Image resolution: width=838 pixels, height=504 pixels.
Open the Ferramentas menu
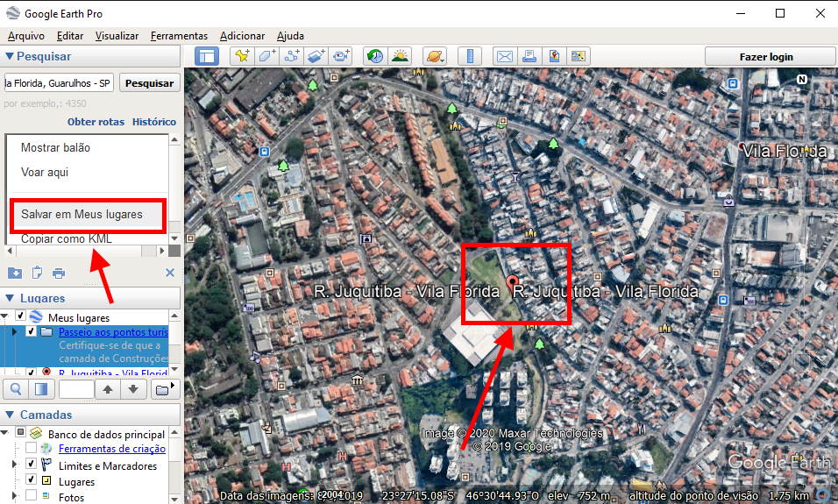[x=179, y=36]
